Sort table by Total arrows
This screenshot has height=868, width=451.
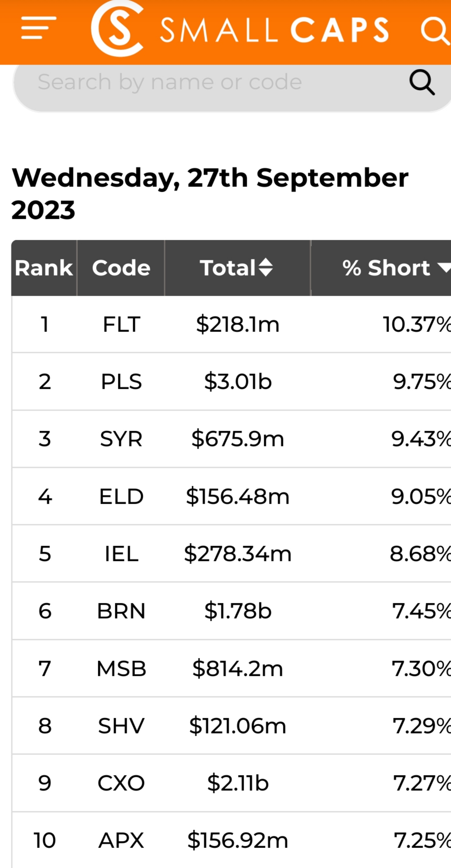coord(265,267)
